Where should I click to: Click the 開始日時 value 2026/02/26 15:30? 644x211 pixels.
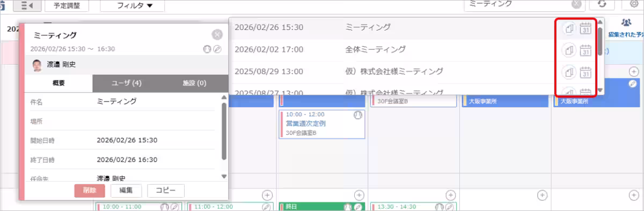[x=127, y=140]
